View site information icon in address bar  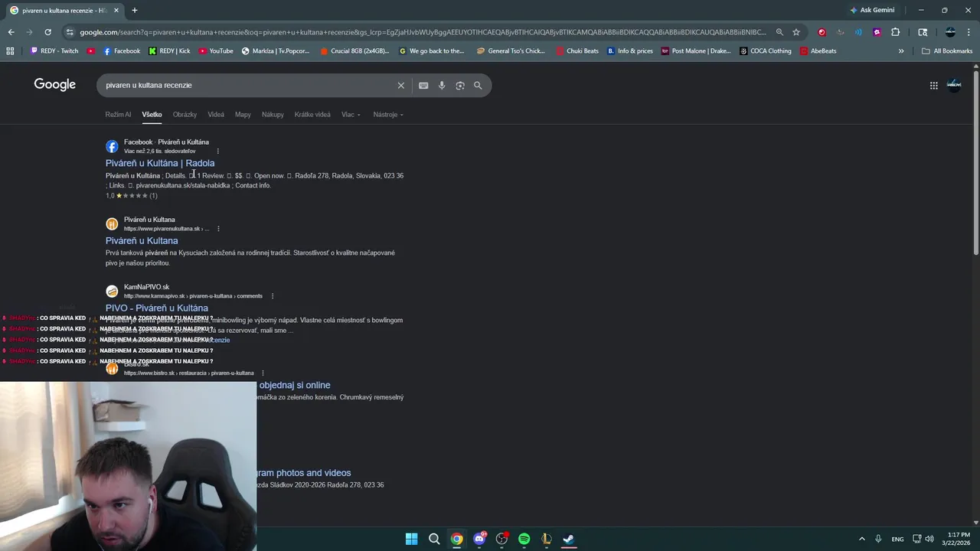70,32
